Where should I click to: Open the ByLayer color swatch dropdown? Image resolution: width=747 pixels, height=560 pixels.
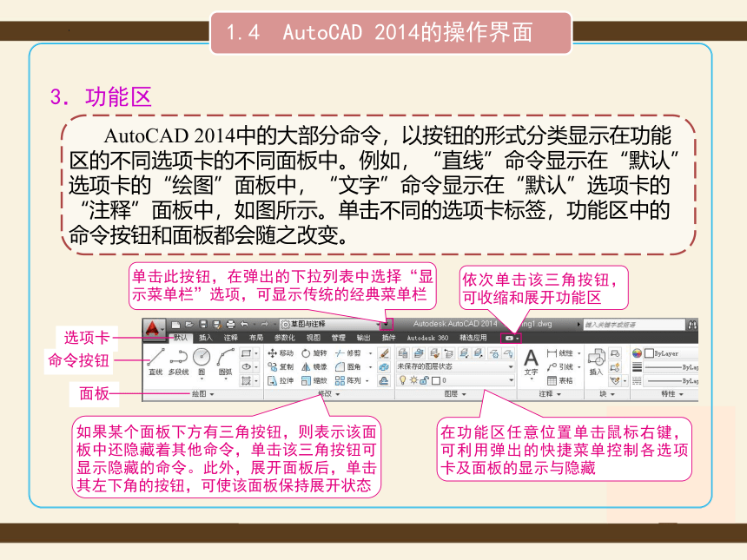coord(671,353)
